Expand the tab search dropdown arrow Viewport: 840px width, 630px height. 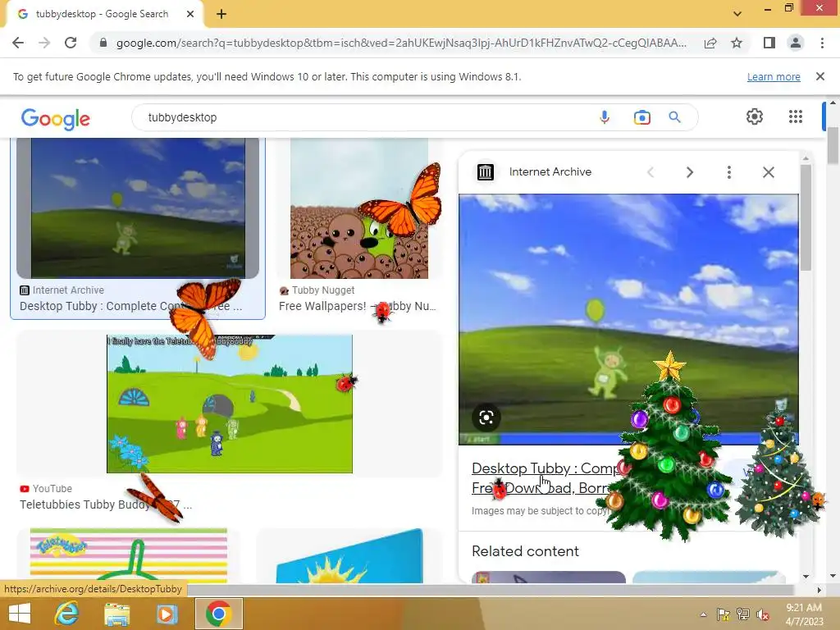(x=737, y=14)
